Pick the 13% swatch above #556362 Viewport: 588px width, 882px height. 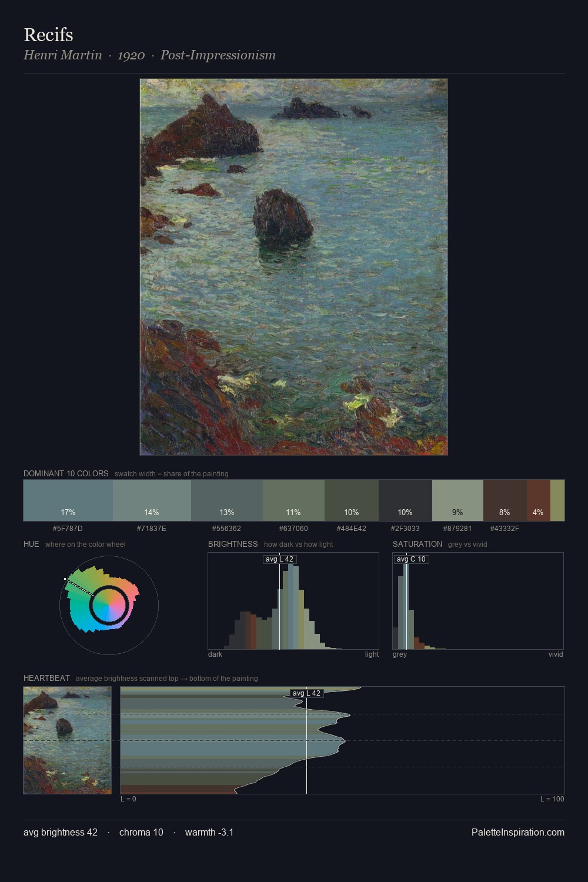tap(227, 500)
